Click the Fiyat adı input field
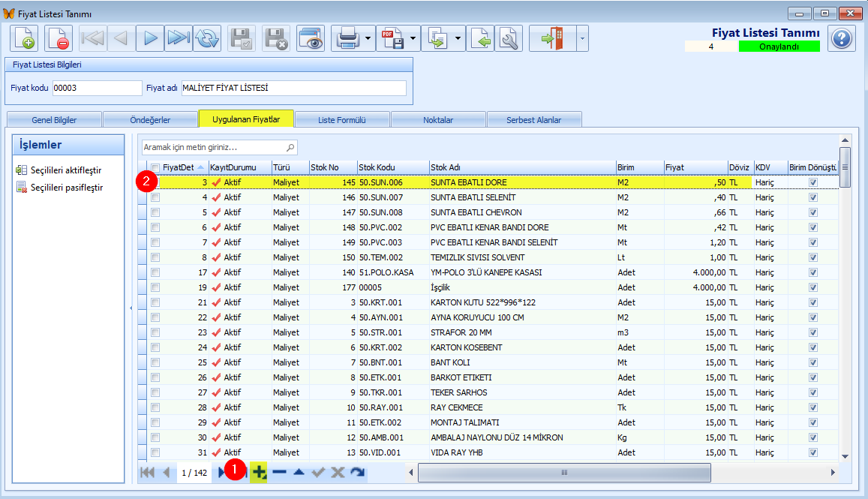868x499 pixels. [294, 88]
